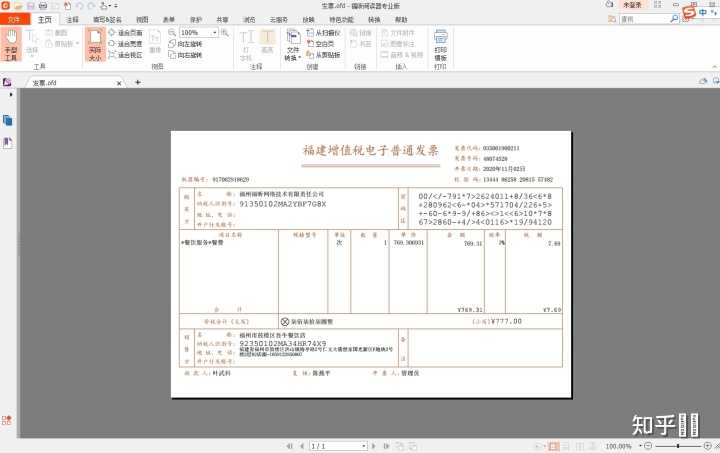The width and height of the screenshot is (720, 453).
Task: Click the Save icon in quick access bar
Action: click(x=31, y=6)
